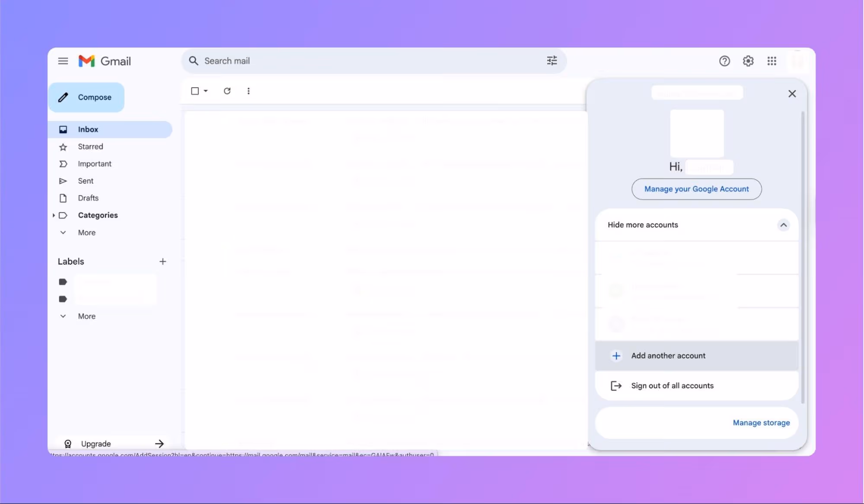Select the Starred folder

[90, 147]
